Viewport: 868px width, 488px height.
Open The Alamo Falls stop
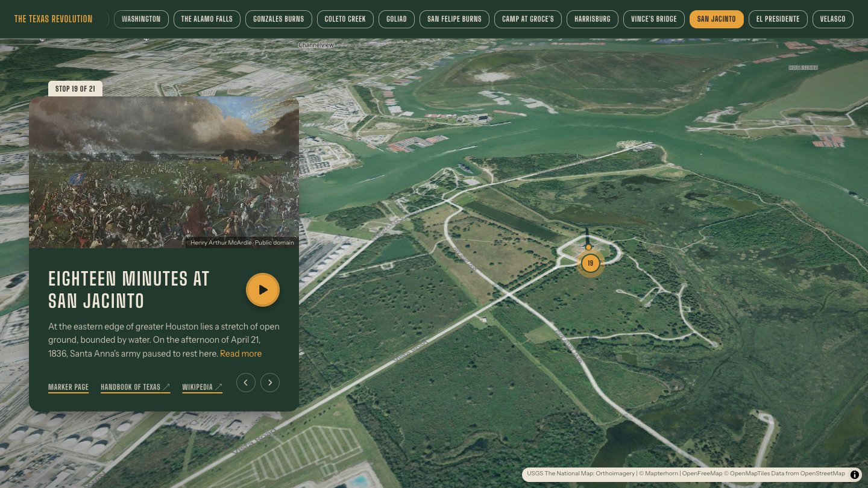(207, 19)
